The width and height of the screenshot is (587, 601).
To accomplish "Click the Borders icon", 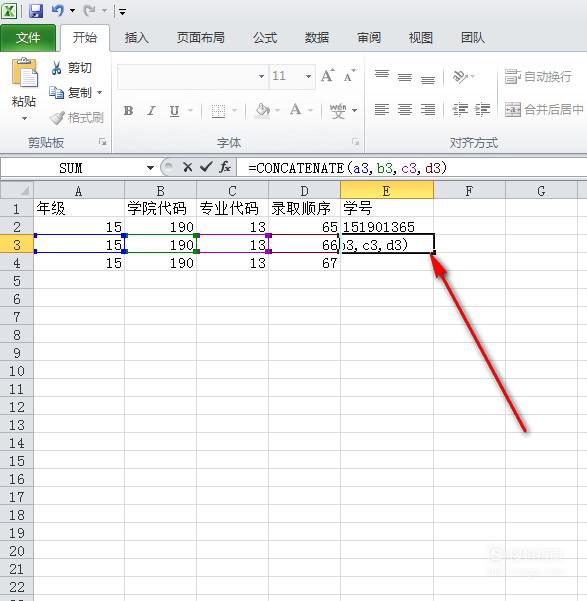I will [x=219, y=111].
